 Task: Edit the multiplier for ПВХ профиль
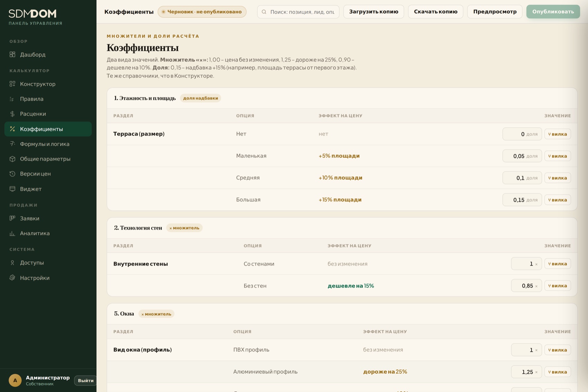[x=526, y=350]
